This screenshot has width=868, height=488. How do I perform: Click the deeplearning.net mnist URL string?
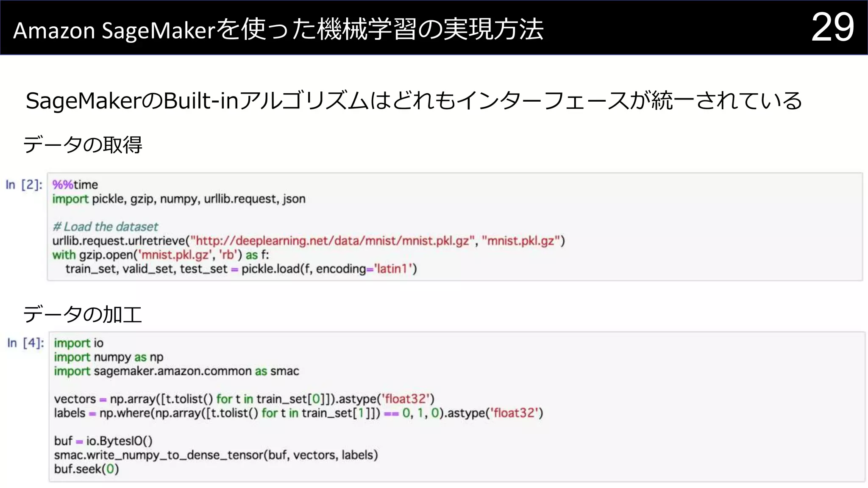coord(332,241)
